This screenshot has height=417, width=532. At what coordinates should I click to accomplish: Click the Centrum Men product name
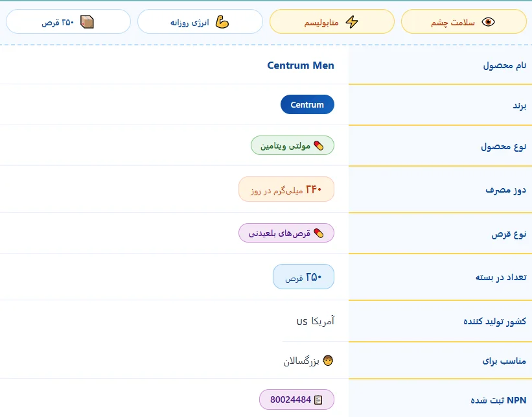pyautogui.click(x=301, y=66)
